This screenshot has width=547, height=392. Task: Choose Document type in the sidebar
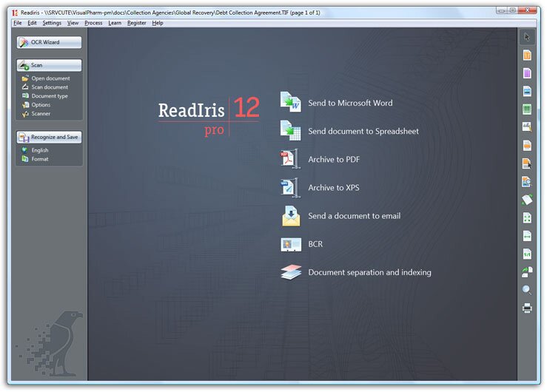coord(45,96)
